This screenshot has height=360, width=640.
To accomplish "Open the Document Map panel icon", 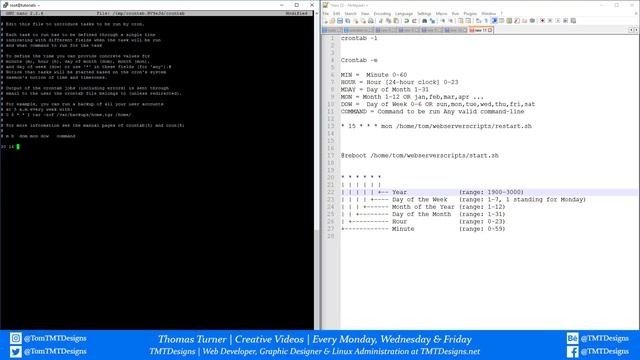I will (x=509, y=21).
